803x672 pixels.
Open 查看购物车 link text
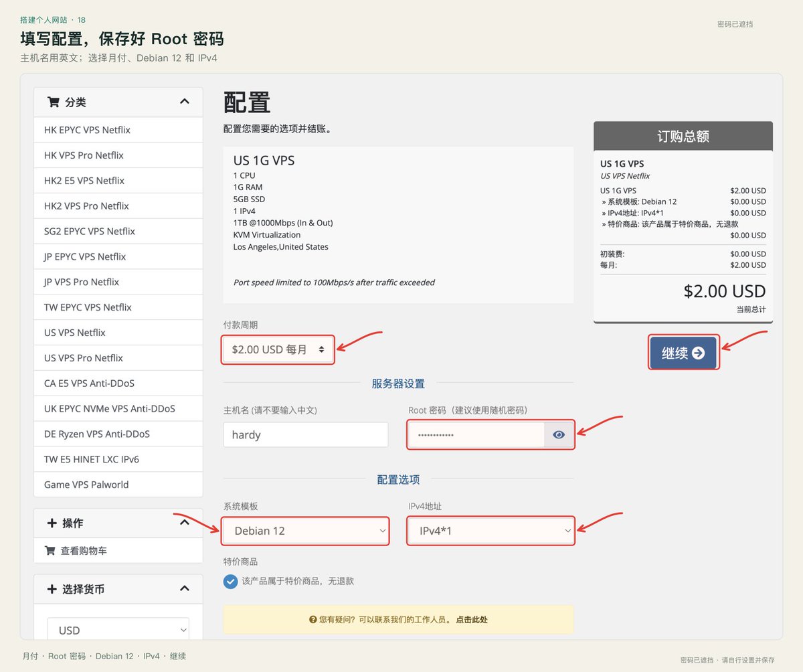[84, 551]
